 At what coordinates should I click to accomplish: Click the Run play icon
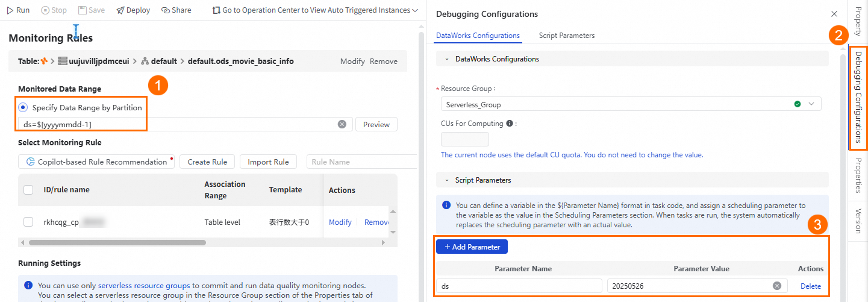click(x=10, y=10)
